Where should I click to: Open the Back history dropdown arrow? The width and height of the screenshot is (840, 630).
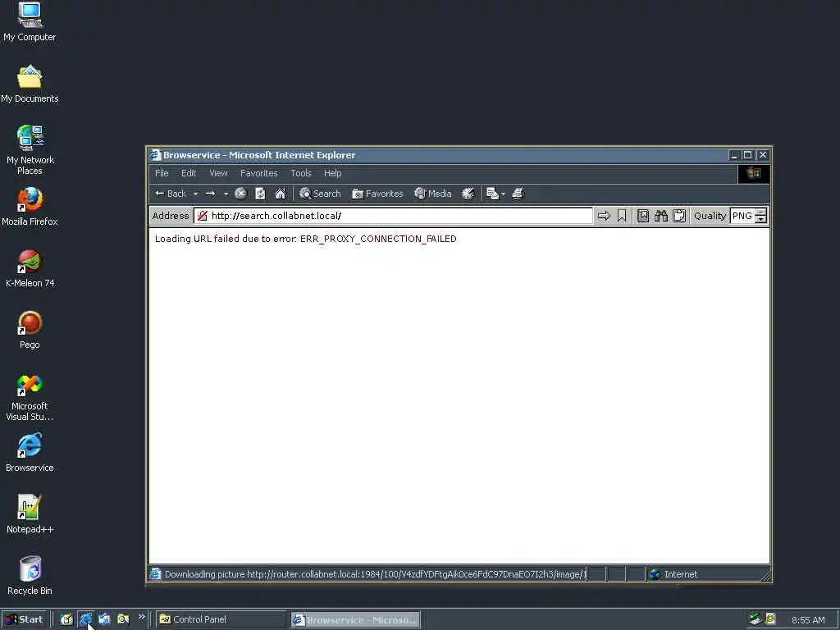click(x=195, y=194)
